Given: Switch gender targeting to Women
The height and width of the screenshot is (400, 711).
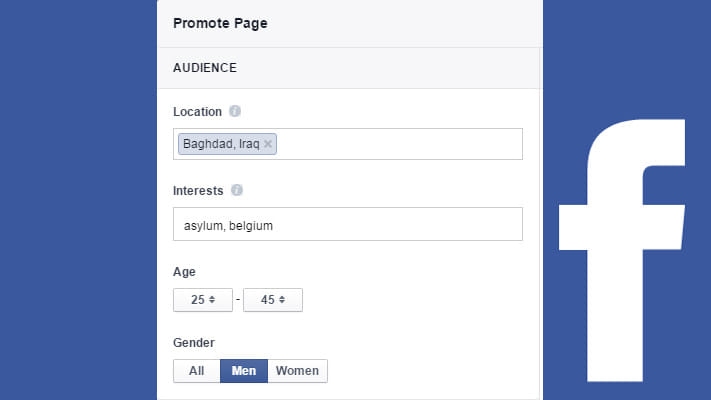Looking at the screenshot, I should pos(297,371).
